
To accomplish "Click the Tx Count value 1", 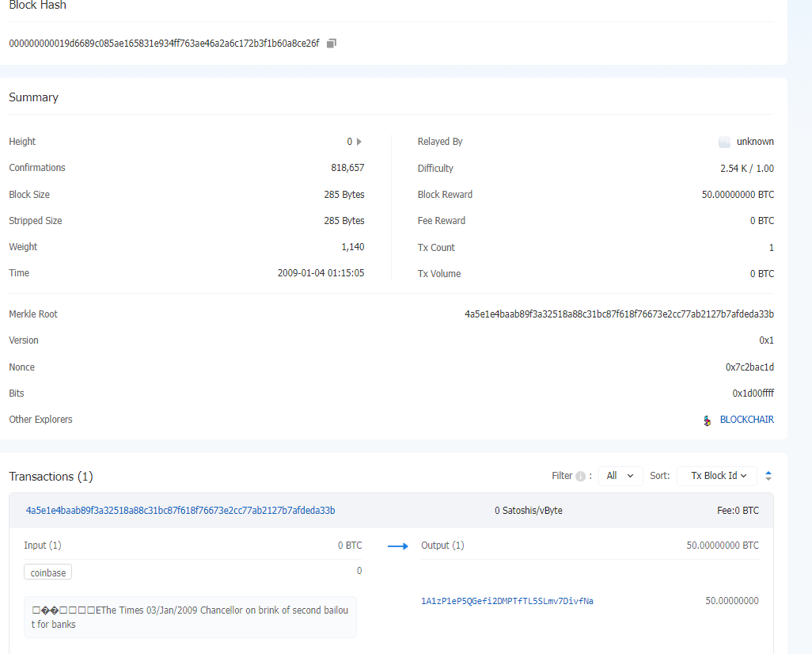I will coord(771,248).
